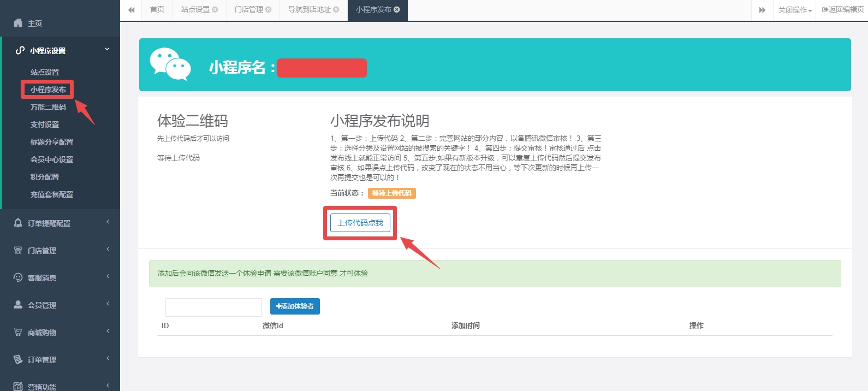Close the 站点设置 tab
The height and width of the screenshot is (391, 868).
[x=215, y=9]
